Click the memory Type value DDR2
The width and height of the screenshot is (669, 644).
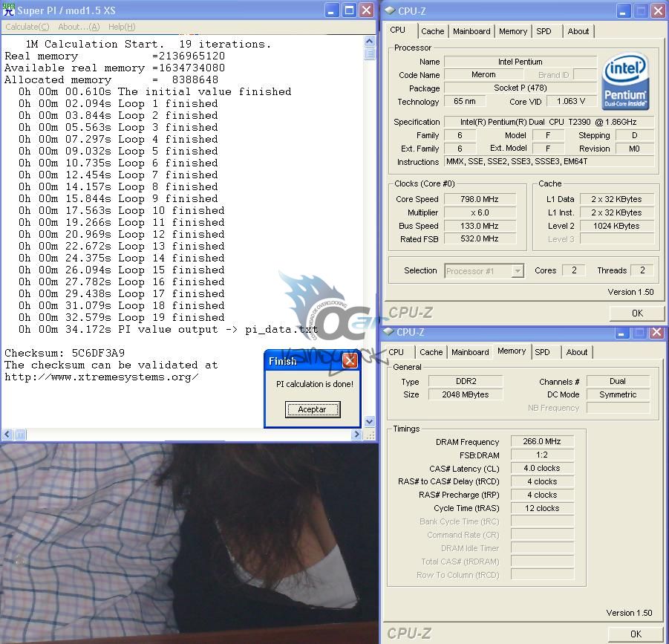click(x=466, y=381)
